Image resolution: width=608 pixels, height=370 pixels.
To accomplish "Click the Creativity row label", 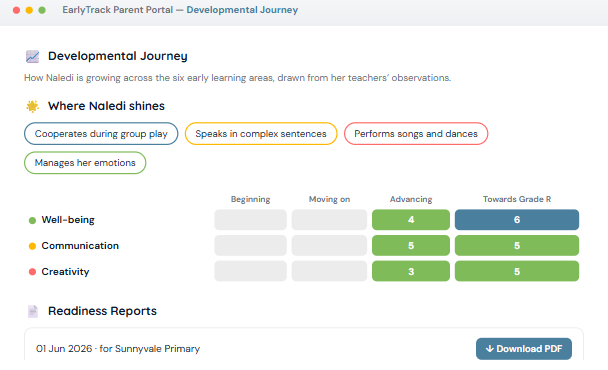I will click(x=65, y=272).
